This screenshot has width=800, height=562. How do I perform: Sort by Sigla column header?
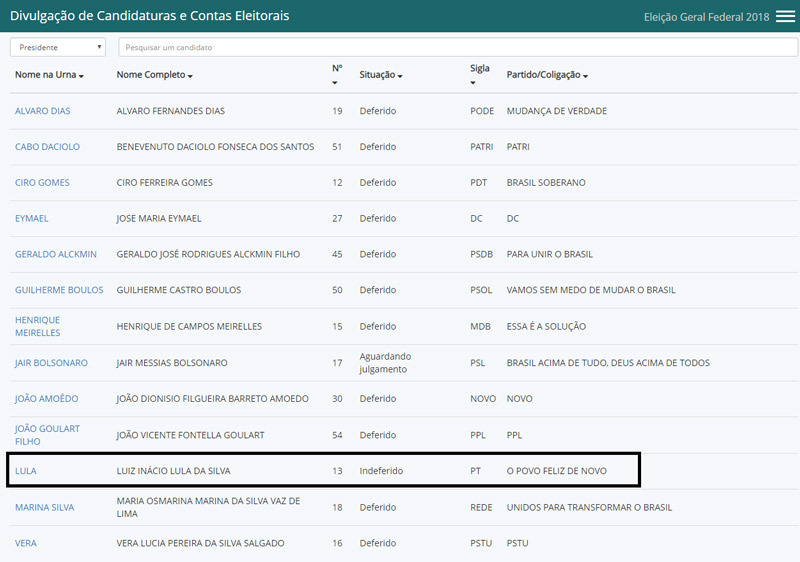[x=480, y=74]
